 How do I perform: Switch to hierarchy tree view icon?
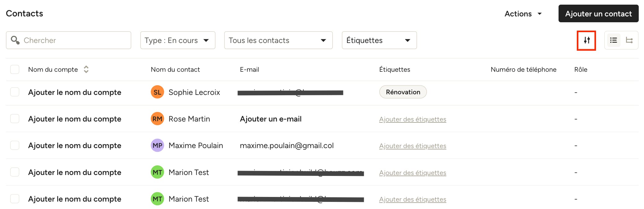coord(629,40)
